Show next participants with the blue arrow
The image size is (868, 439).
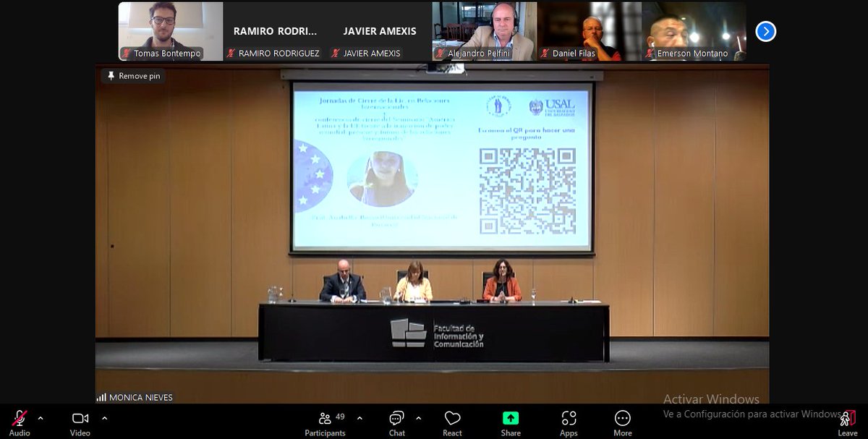[765, 31]
